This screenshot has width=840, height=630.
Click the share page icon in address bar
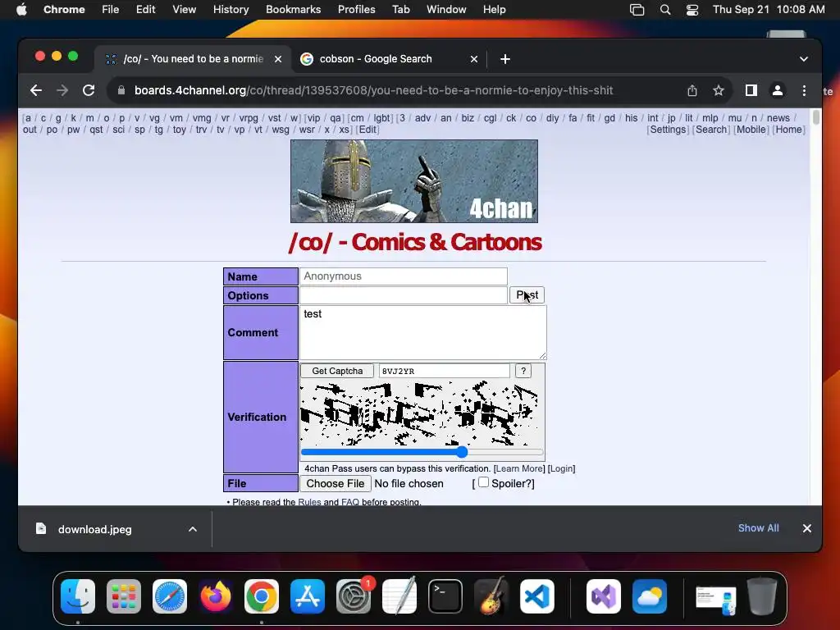coord(692,90)
